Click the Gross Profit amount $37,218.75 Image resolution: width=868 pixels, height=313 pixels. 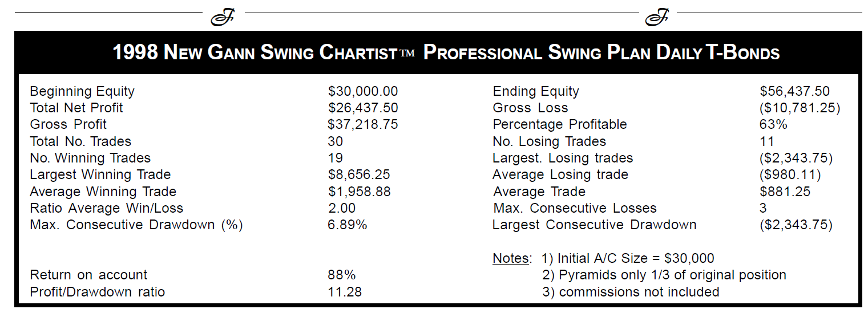click(363, 124)
